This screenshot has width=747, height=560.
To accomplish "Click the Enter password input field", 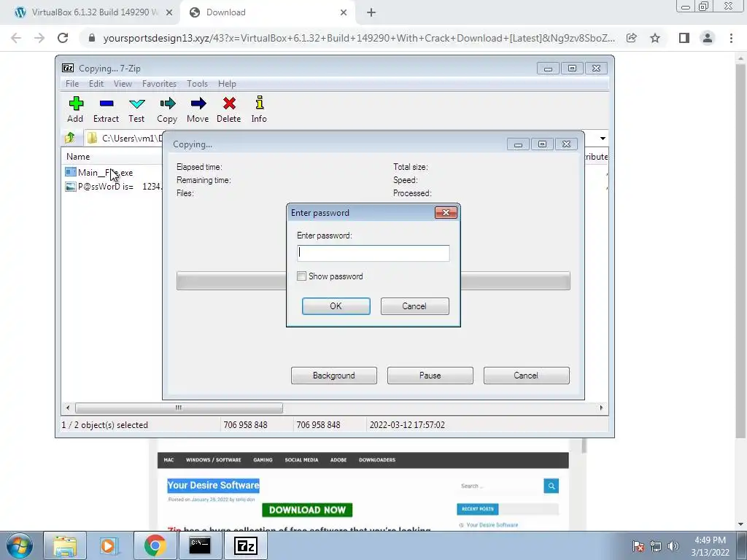I will (373, 253).
